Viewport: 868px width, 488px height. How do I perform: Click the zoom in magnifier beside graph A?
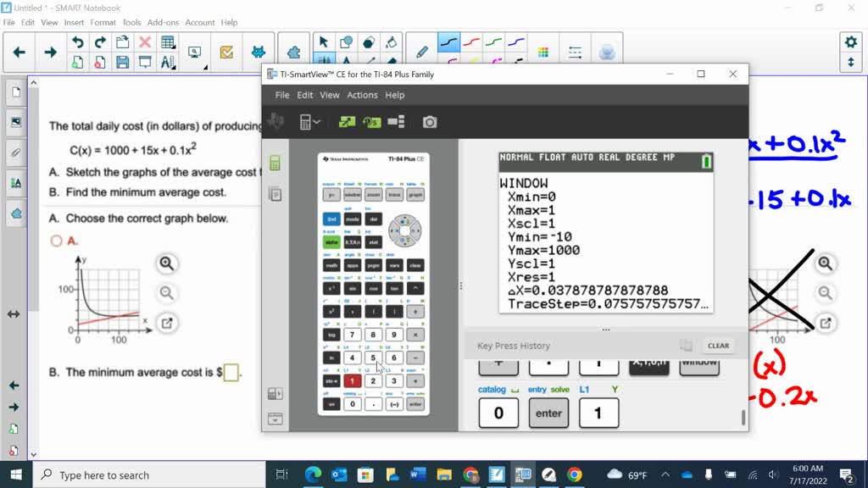point(167,264)
